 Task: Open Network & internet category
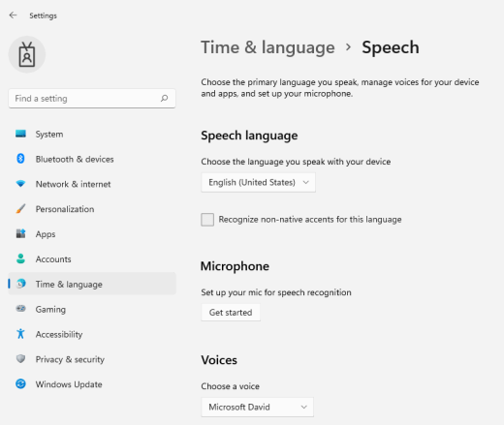(x=92, y=184)
